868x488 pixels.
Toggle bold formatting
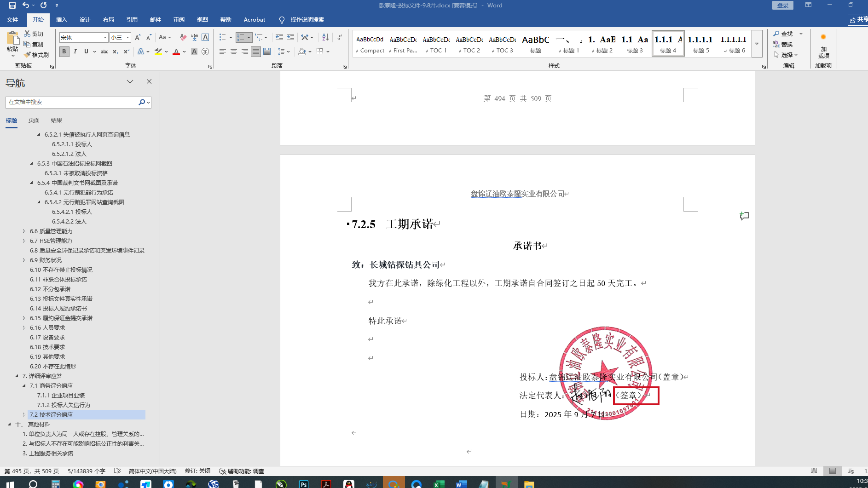click(x=64, y=52)
